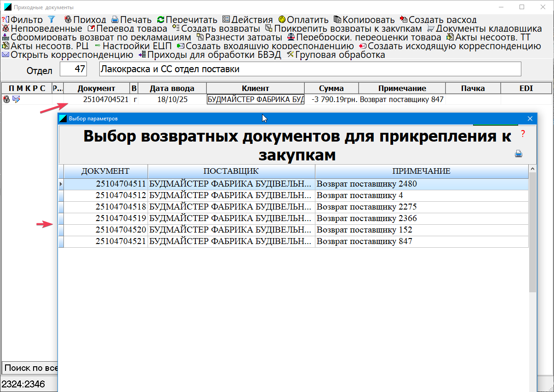Click Прикрепить возвраты к закупкам
The image size is (554, 392).
click(x=344, y=28)
